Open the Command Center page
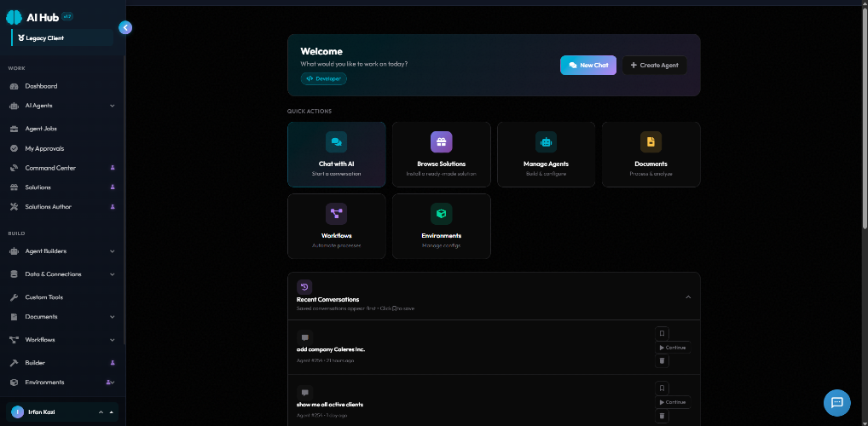 coord(62,168)
